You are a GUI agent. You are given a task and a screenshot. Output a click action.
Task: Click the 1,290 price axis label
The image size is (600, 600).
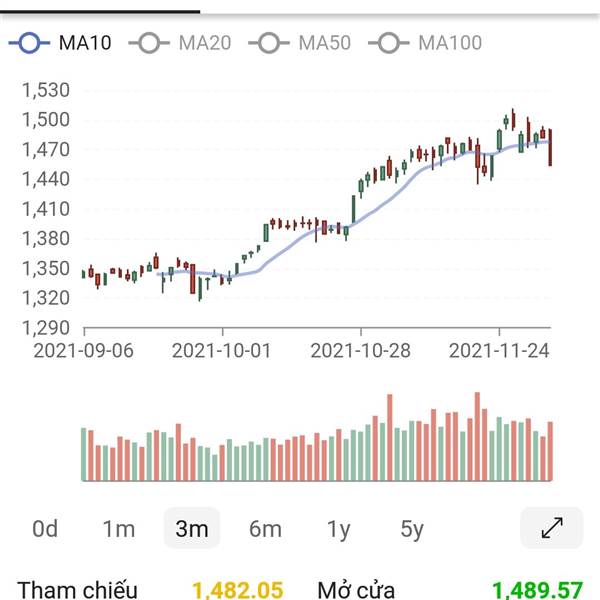46,328
